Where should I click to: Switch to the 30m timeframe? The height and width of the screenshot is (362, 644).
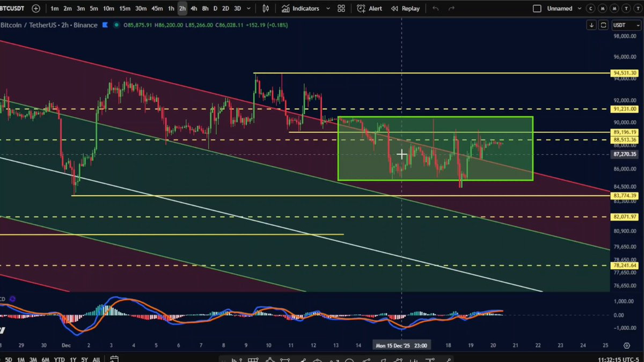(x=141, y=9)
